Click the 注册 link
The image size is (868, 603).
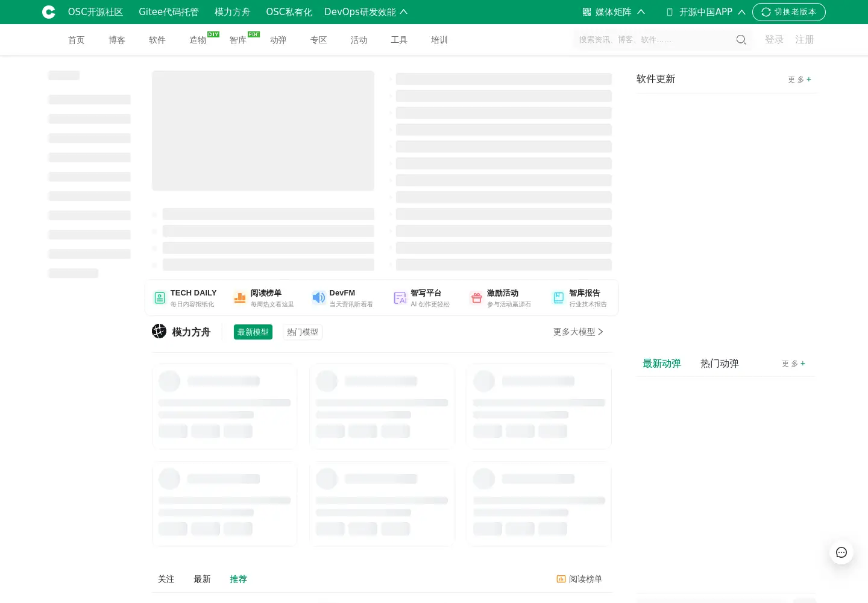(805, 39)
